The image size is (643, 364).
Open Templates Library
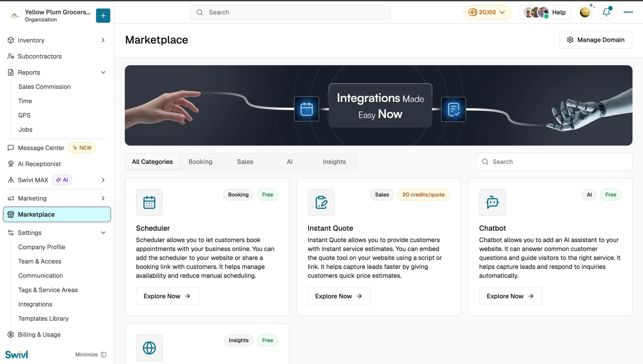tap(43, 318)
